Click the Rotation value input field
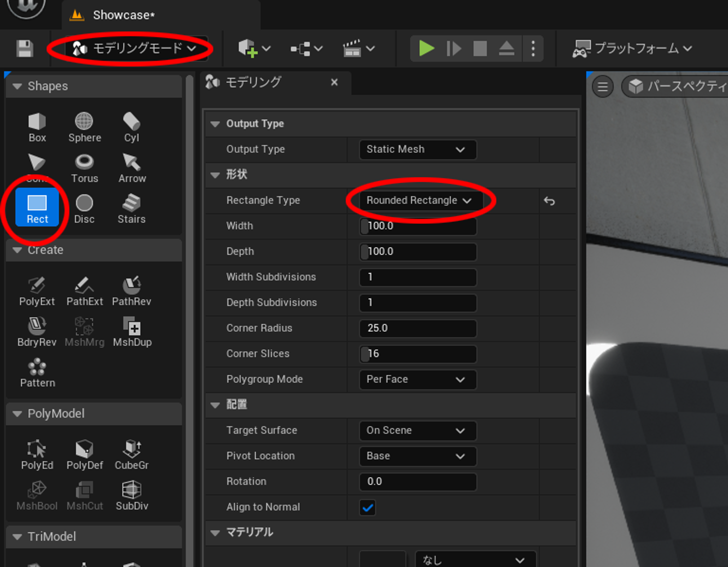Screen dimensions: 728x567 coord(417,482)
